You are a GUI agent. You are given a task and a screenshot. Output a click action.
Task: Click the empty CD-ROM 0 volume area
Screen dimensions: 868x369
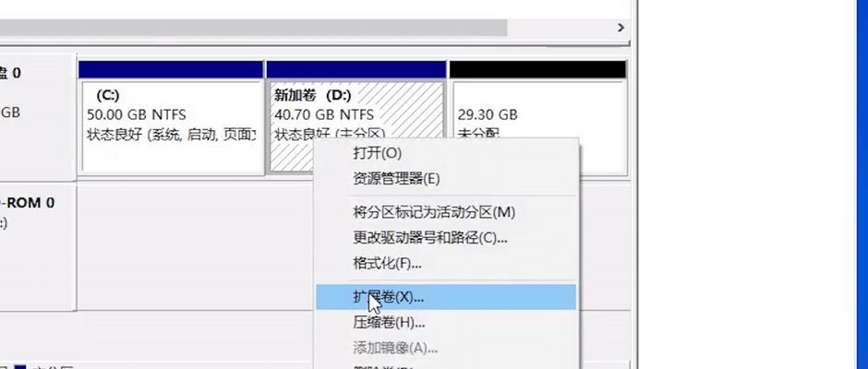[195, 246]
